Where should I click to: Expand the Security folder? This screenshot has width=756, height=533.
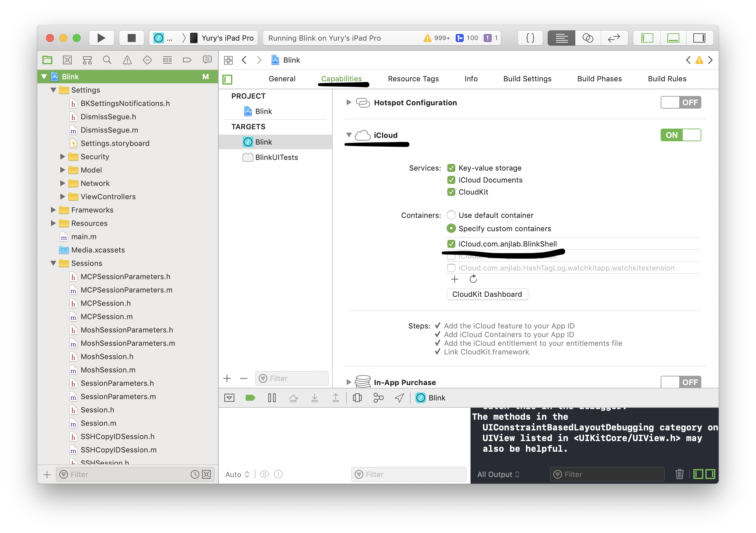pos(62,157)
